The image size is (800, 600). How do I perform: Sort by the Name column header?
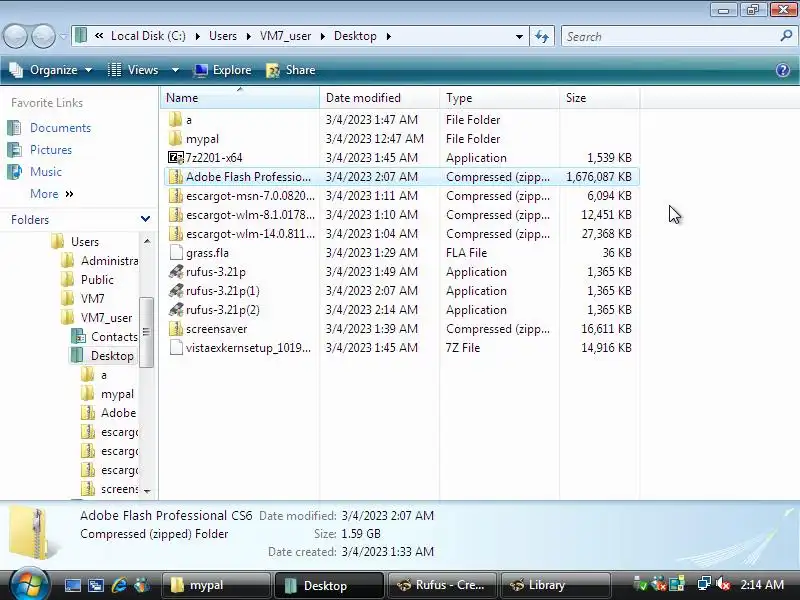tap(240, 97)
